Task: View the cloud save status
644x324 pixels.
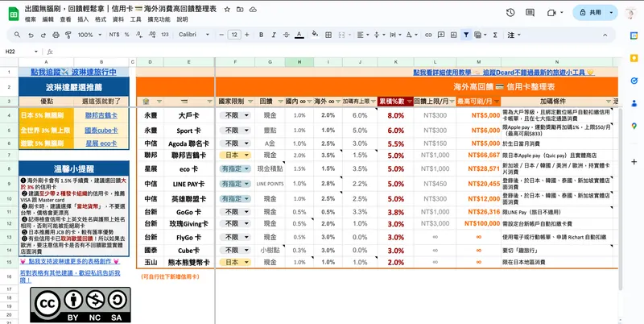Action: [x=253, y=9]
